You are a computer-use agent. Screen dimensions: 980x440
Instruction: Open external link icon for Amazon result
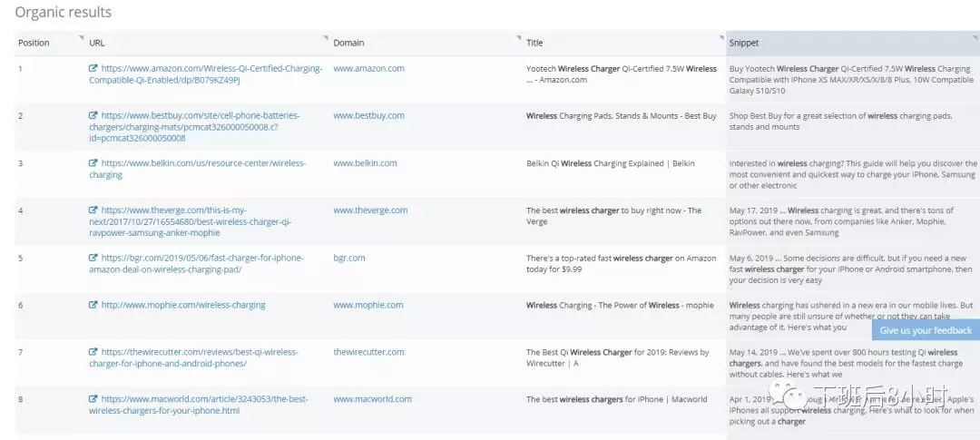pos(93,68)
